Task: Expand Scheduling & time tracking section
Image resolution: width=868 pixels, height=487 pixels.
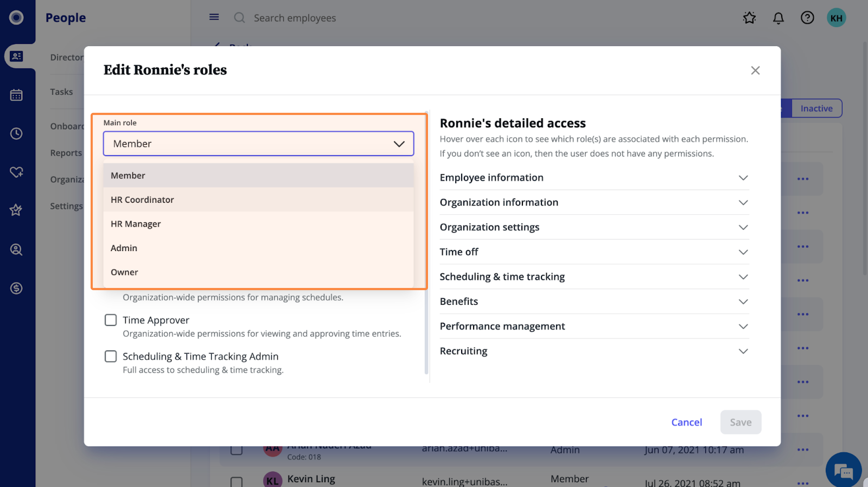Action: (594, 277)
